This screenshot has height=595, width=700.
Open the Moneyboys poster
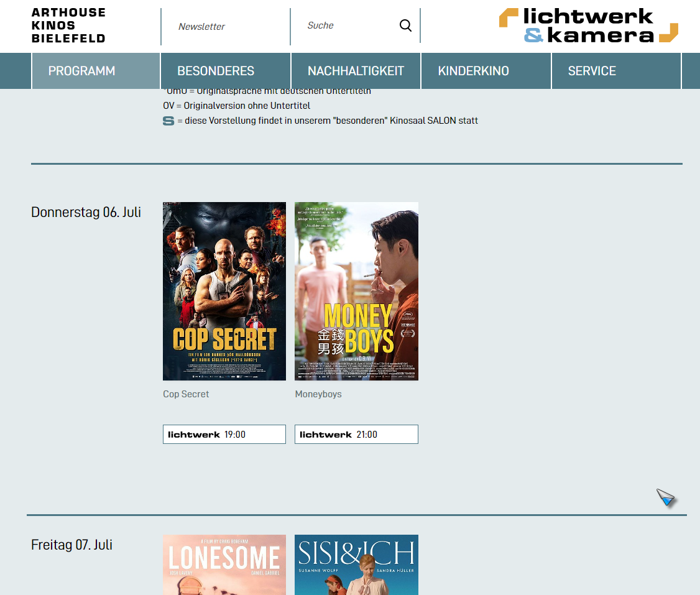[356, 291]
